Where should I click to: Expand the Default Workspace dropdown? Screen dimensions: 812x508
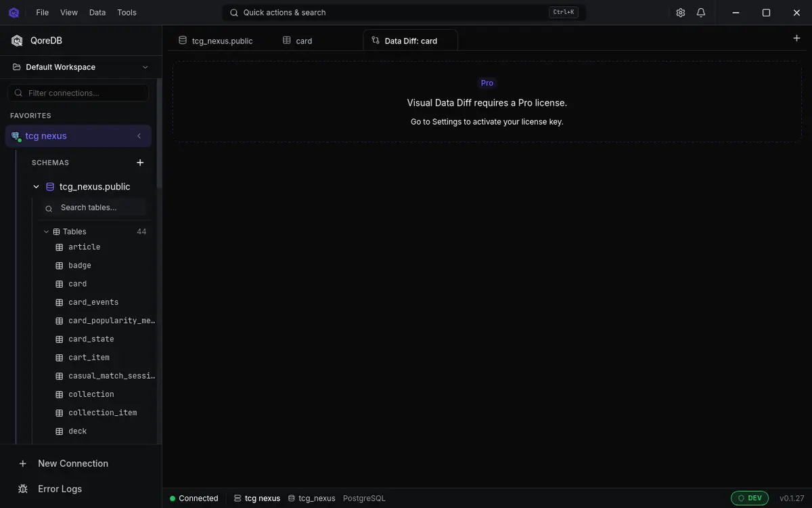click(81, 67)
